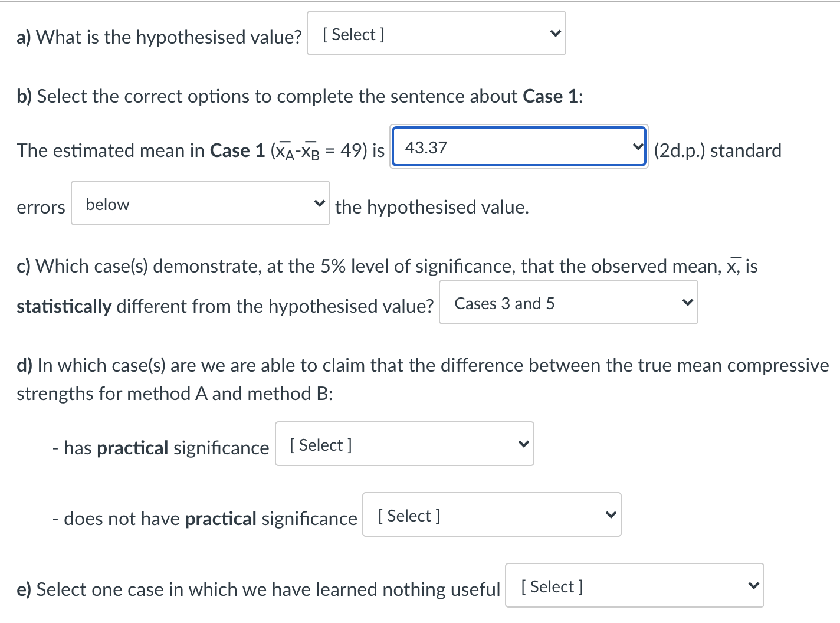Screen dimensions: 840x623
Task: Open the 'learned nothing useful' dropdown
Action: point(634,586)
